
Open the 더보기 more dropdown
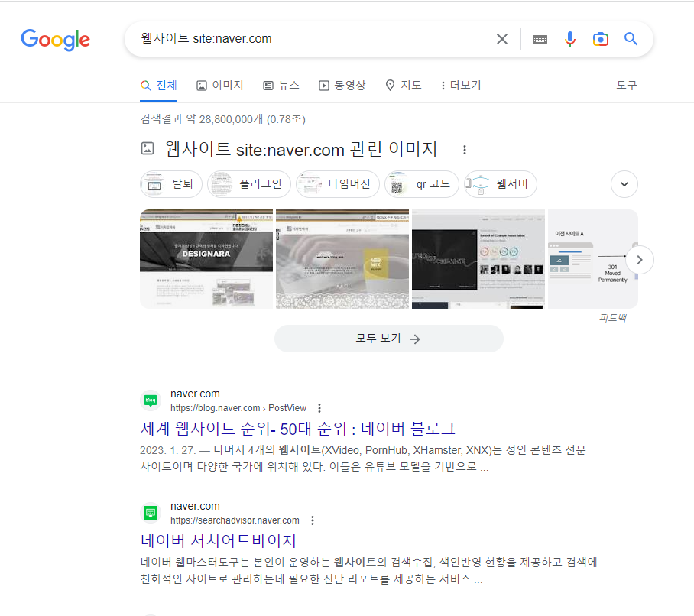[460, 86]
